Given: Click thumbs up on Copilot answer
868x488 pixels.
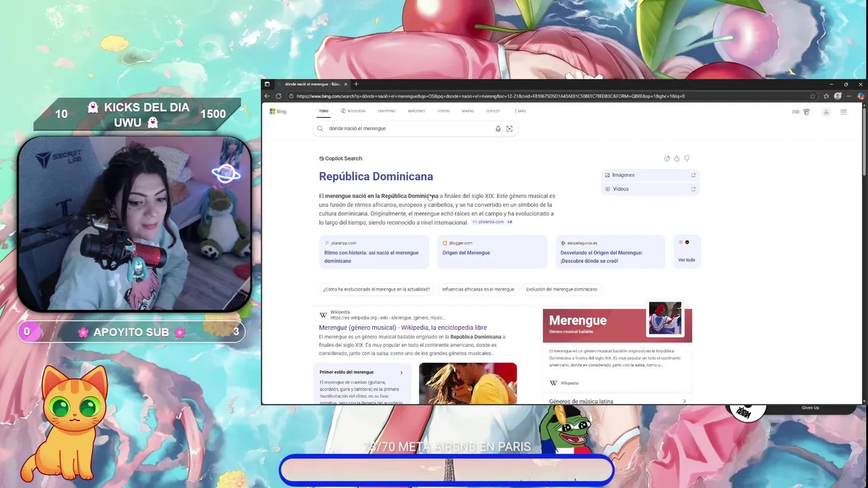Looking at the screenshot, I should point(677,159).
